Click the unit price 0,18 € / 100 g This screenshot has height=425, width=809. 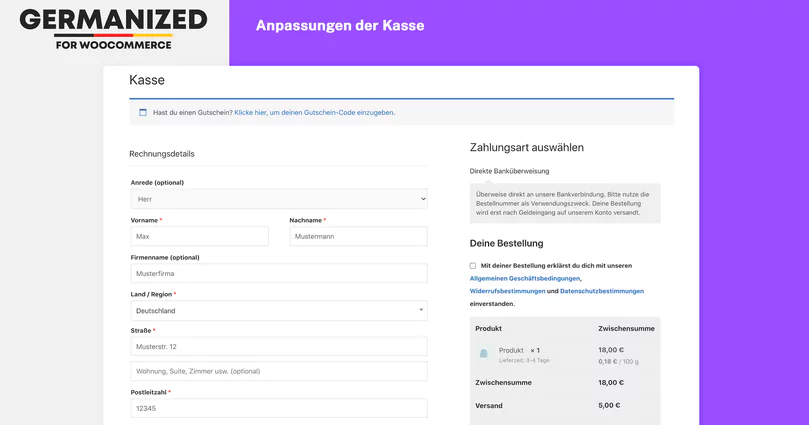point(619,362)
